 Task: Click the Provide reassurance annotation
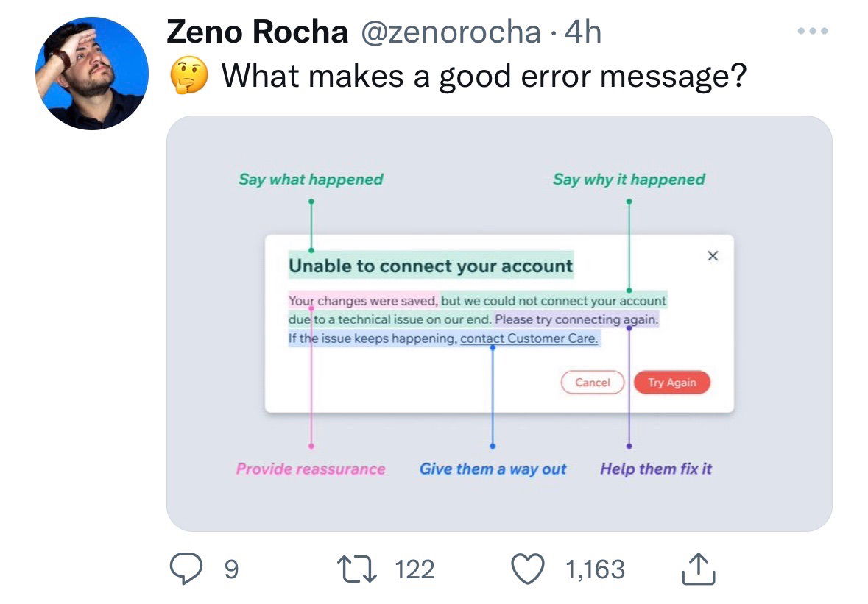point(311,469)
